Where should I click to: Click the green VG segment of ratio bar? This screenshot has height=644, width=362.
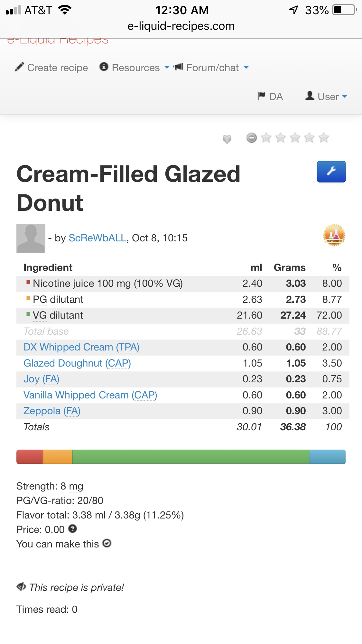point(191,457)
